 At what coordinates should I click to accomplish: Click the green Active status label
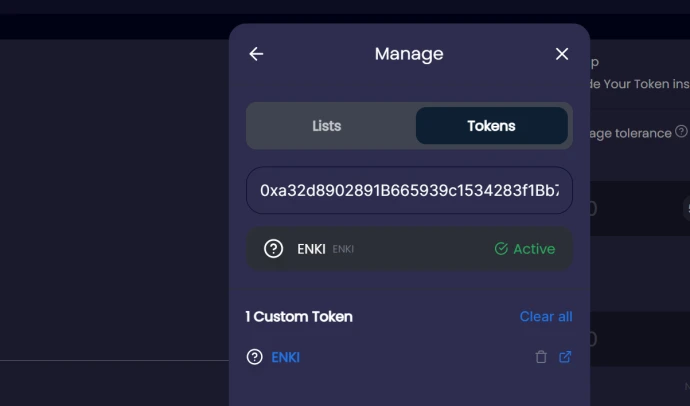coord(534,249)
